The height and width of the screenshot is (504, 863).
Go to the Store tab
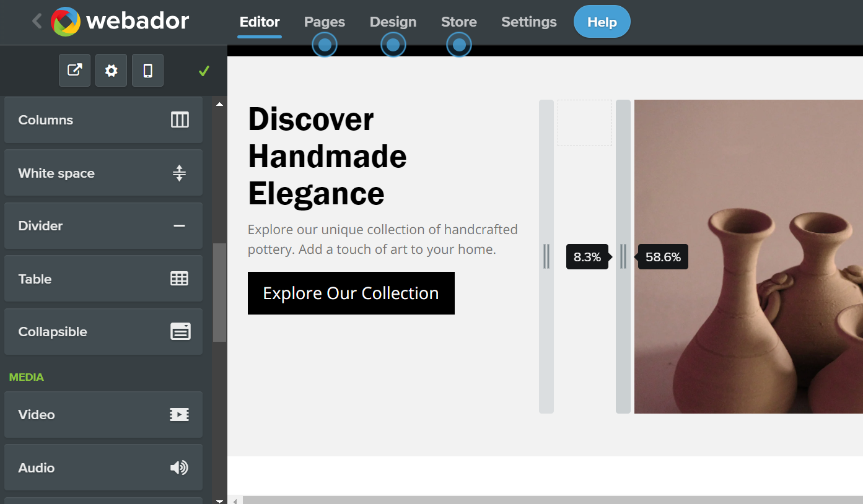pyautogui.click(x=459, y=22)
